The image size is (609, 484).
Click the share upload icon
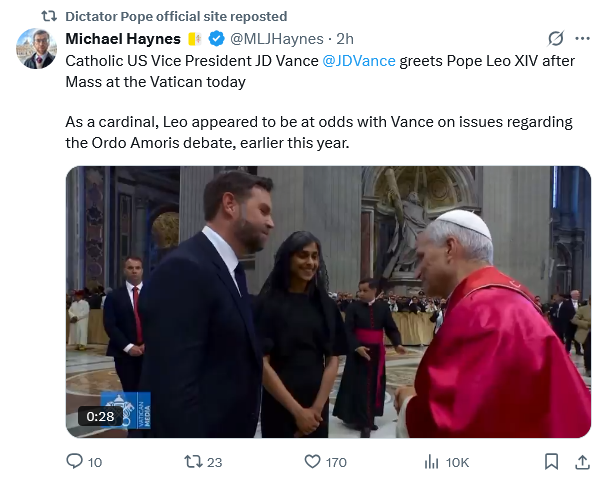(x=583, y=461)
